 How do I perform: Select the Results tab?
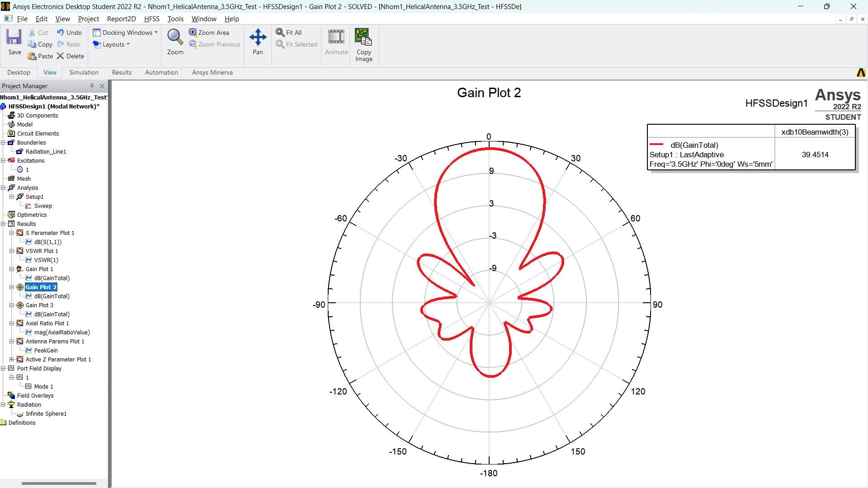click(x=121, y=72)
